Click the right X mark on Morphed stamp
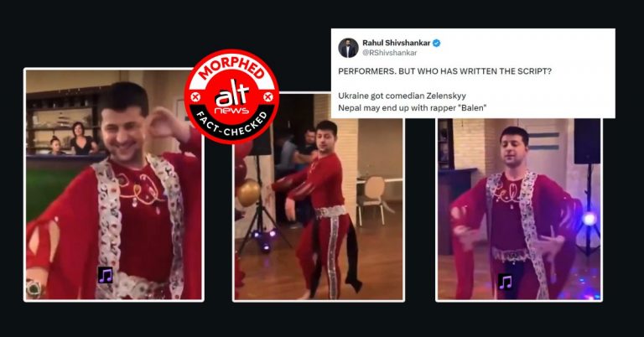 [x=267, y=97]
